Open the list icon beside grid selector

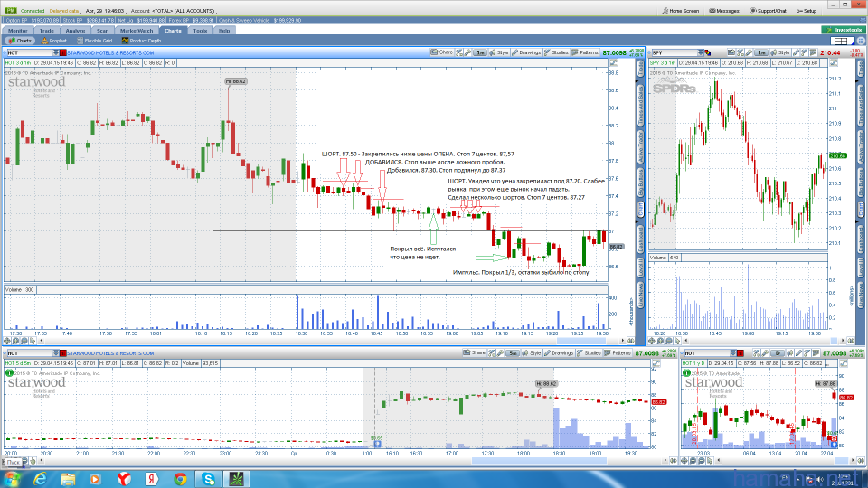862,41
